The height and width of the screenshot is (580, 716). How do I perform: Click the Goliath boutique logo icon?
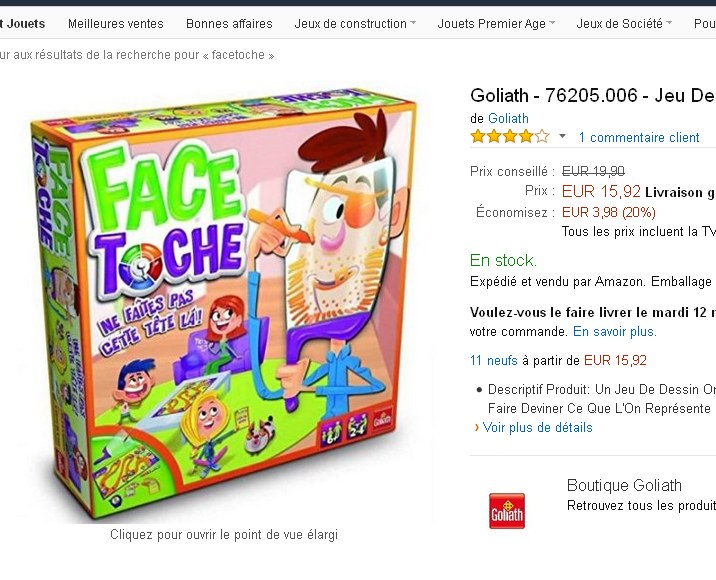[506, 511]
